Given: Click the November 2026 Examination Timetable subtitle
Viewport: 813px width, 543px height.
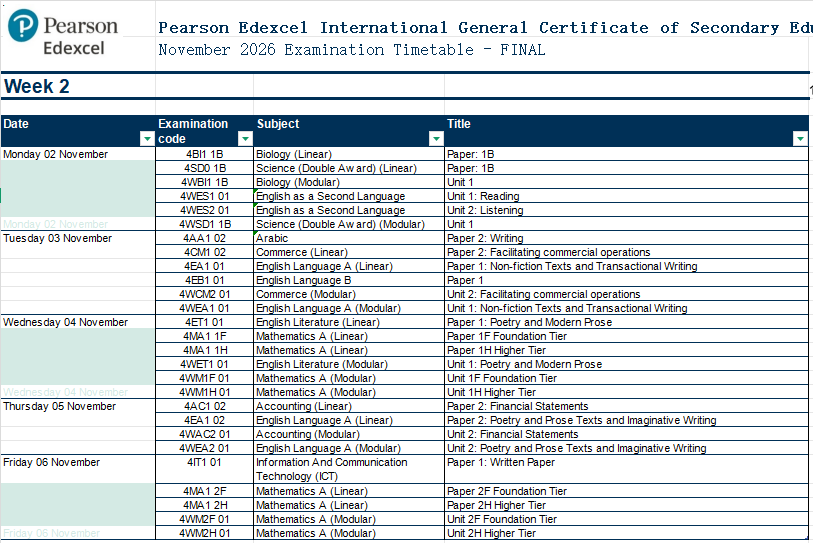Looking at the screenshot, I should [352, 50].
